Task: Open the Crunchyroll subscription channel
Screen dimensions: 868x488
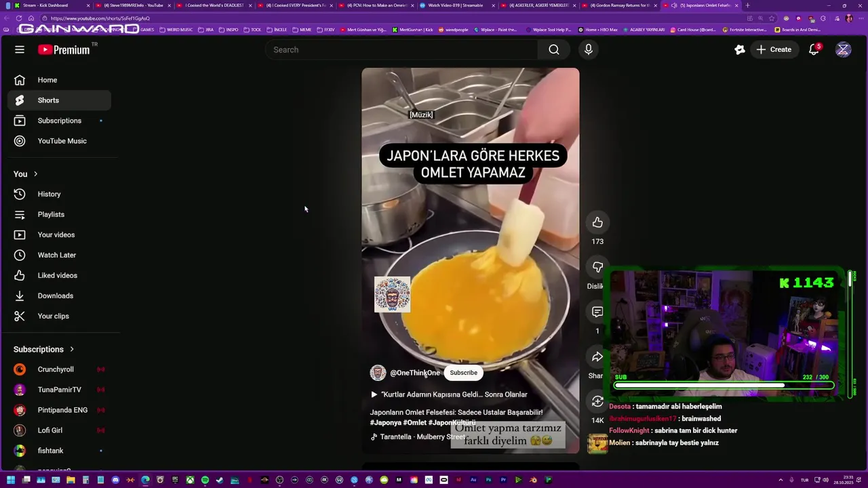Action: coord(60,369)
